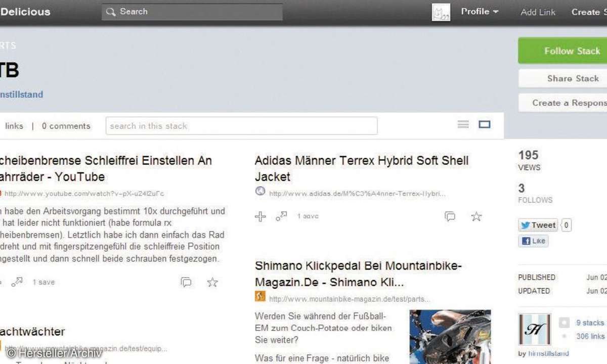Open the user avatar in the top bar
This screenshot has height=364, width=607.
click(x=441, y=12)
